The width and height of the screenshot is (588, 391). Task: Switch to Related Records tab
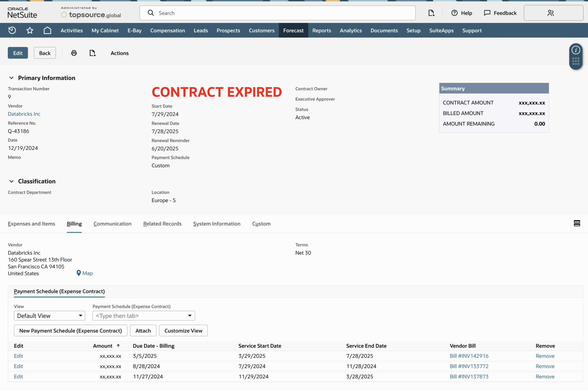click(x=162, y=224)
